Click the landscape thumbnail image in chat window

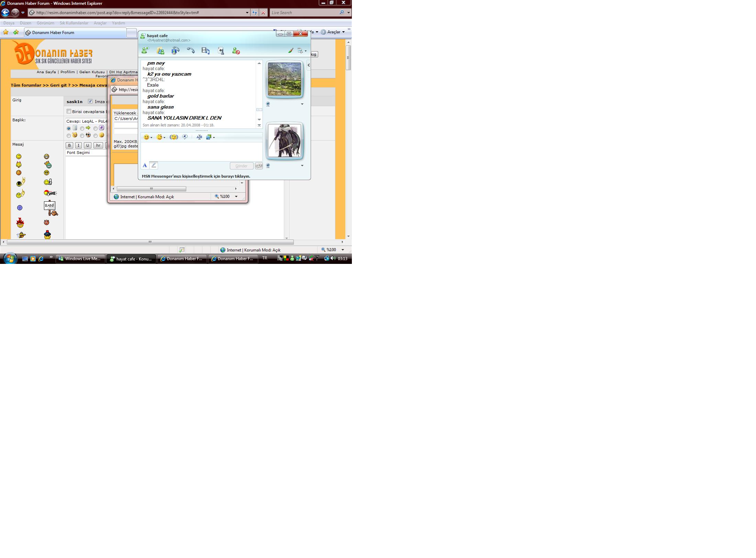click(284, 79)
